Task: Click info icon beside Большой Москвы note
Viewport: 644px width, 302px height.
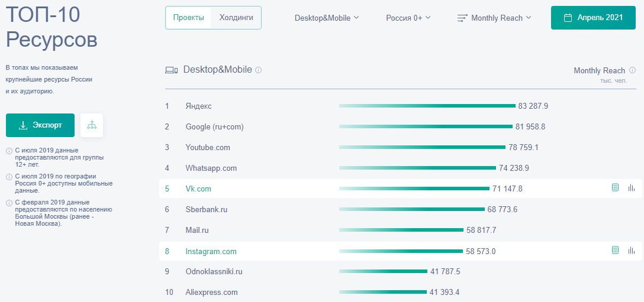Action: [9, 203]
